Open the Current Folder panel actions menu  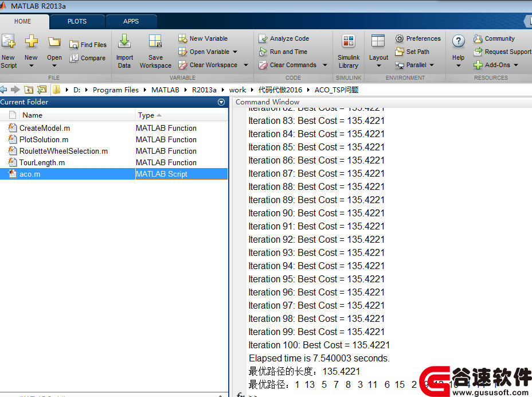tap(221, 102)
